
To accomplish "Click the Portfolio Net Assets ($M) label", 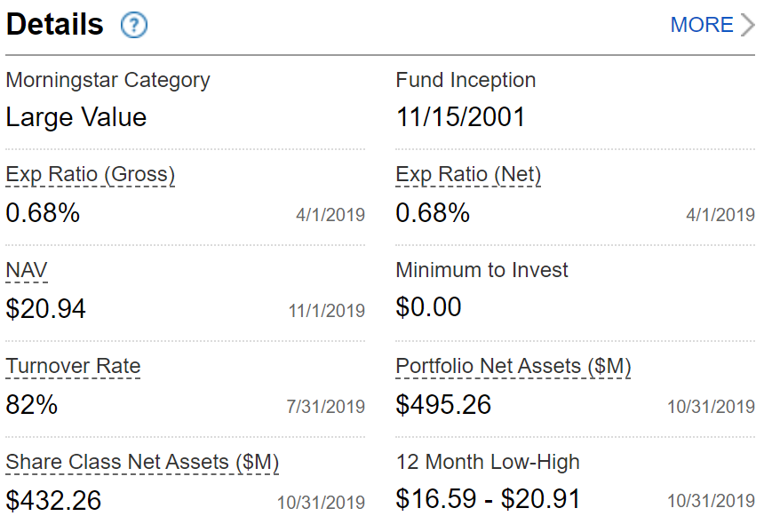I will 513,366.
